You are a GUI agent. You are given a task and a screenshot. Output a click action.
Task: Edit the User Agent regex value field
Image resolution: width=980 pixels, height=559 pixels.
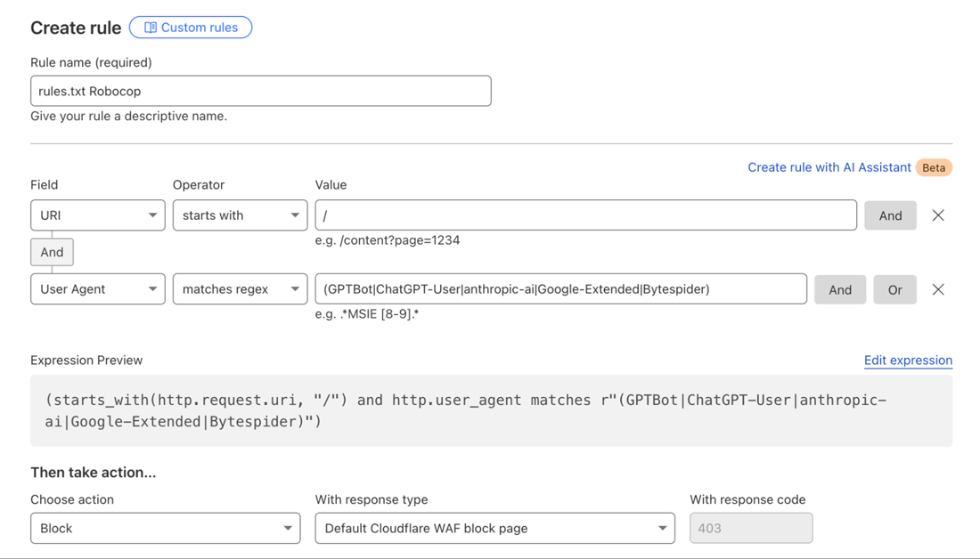point(560,289)
